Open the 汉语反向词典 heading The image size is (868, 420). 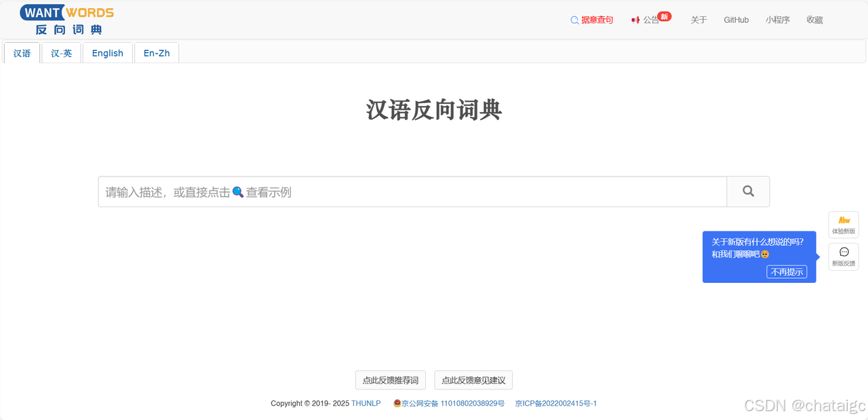(434, 109)
